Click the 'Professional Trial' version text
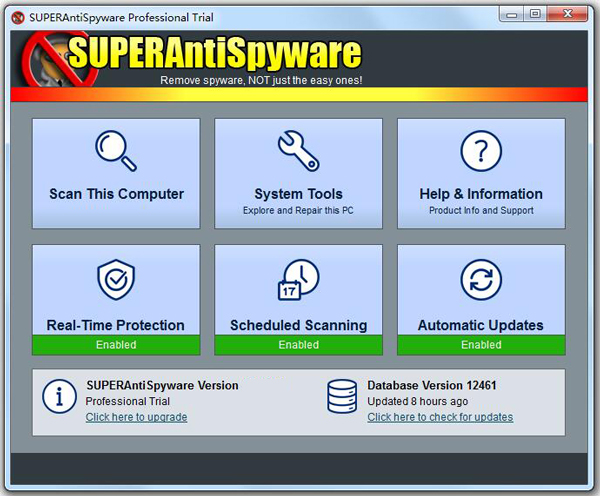Image resolution: width=600 pixels, height=496 pixels. (128, 401)
